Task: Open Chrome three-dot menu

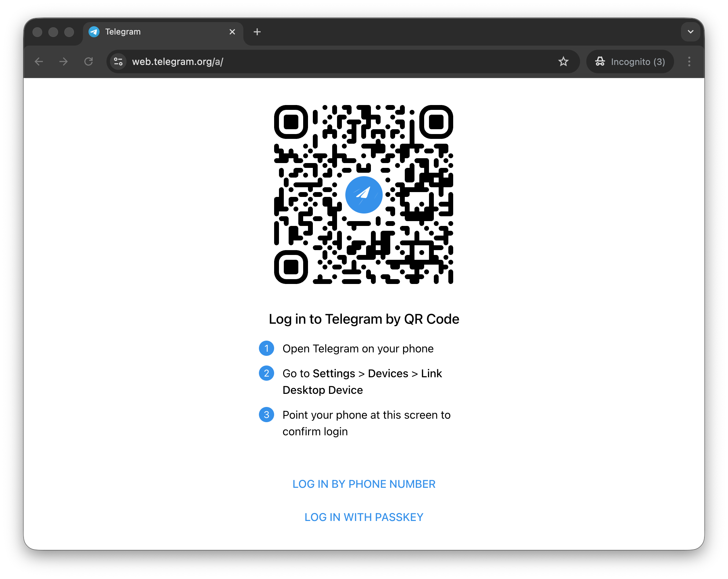Action: [x=689, y=61]
